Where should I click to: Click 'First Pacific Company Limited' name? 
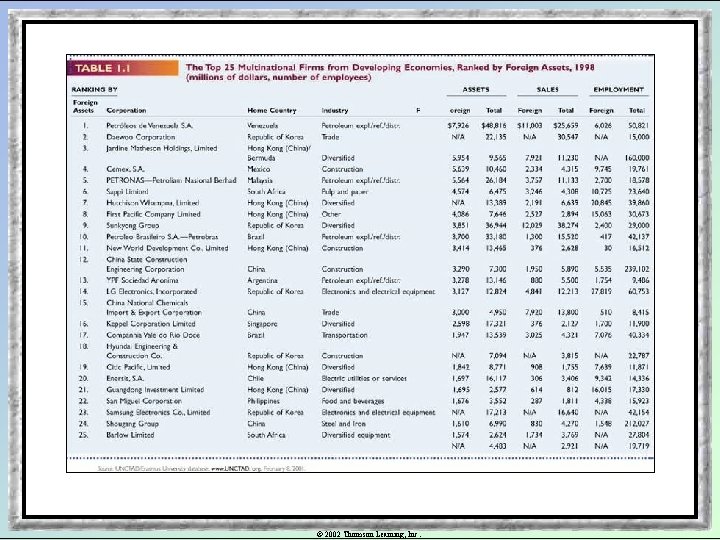coord(153,214)
